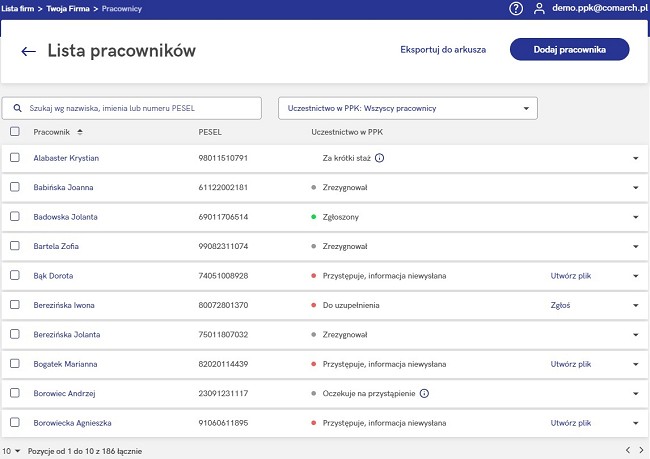Viewport: 650px width, 459px height.
Task: Check the box for Alabaster Krystian
Action: pyautogui.click(x=15, y=158)
